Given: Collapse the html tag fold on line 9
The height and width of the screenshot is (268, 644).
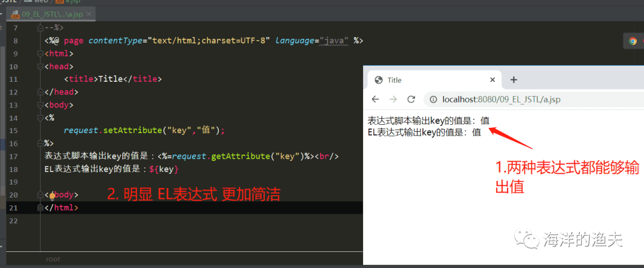Looking at the screenshot, I should click(x=41, y=54).
